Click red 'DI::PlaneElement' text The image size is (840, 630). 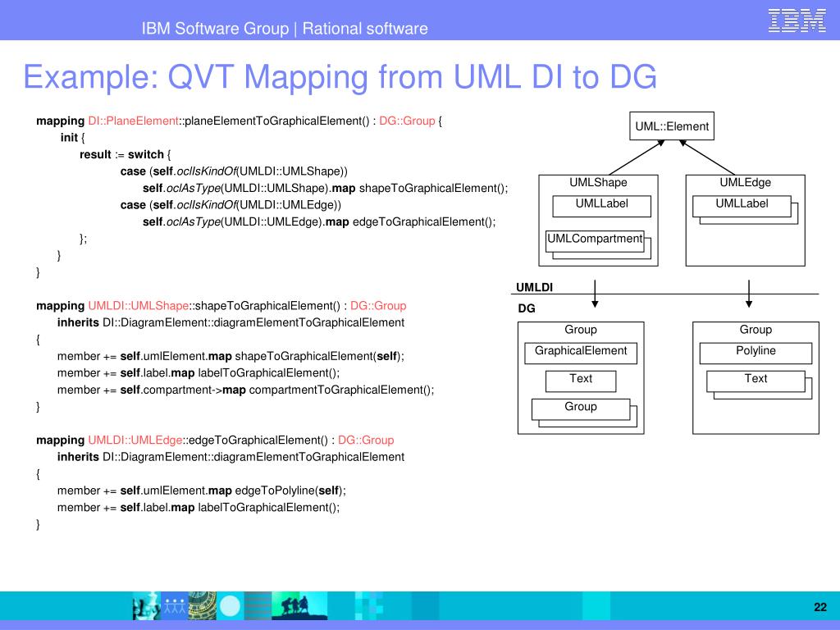pos(133,121)
